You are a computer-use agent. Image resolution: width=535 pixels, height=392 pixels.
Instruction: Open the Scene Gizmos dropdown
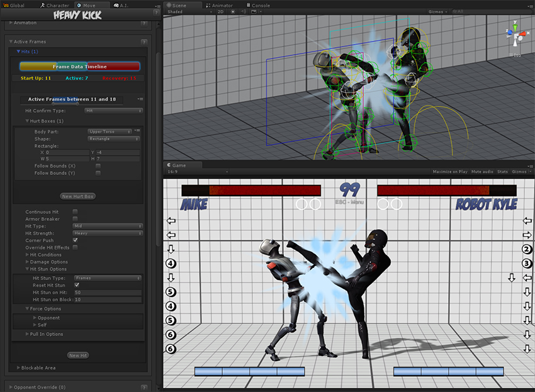(437, 11)
